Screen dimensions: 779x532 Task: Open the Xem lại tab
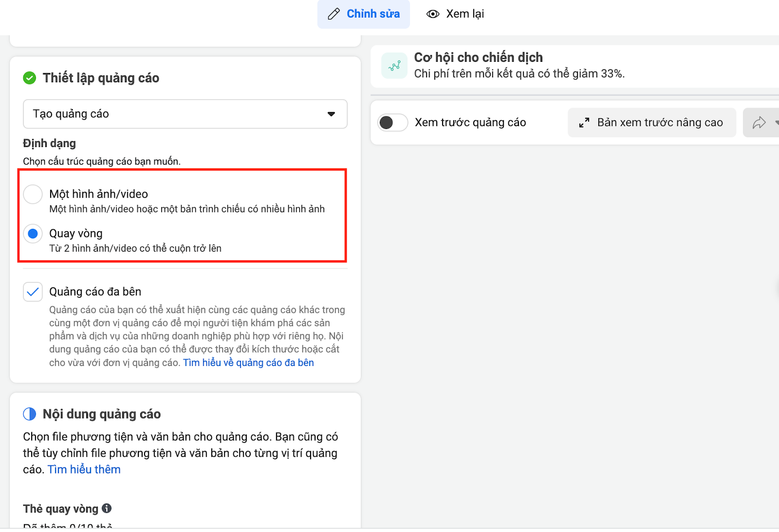point(455,14)
